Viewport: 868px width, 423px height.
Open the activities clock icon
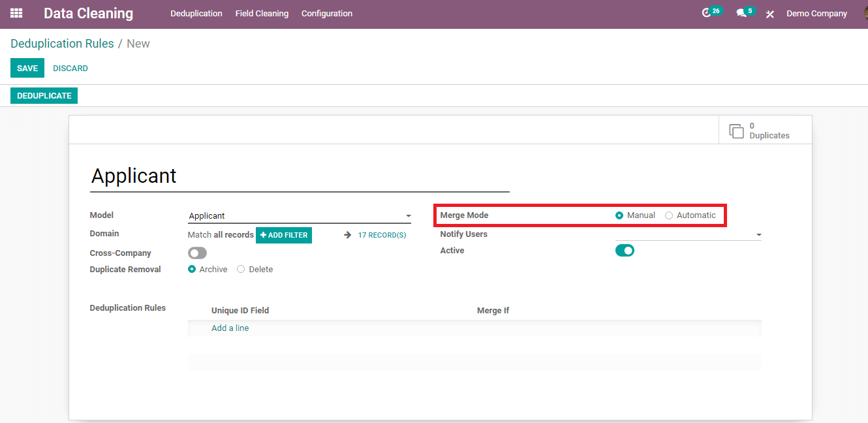pos(706,13)
